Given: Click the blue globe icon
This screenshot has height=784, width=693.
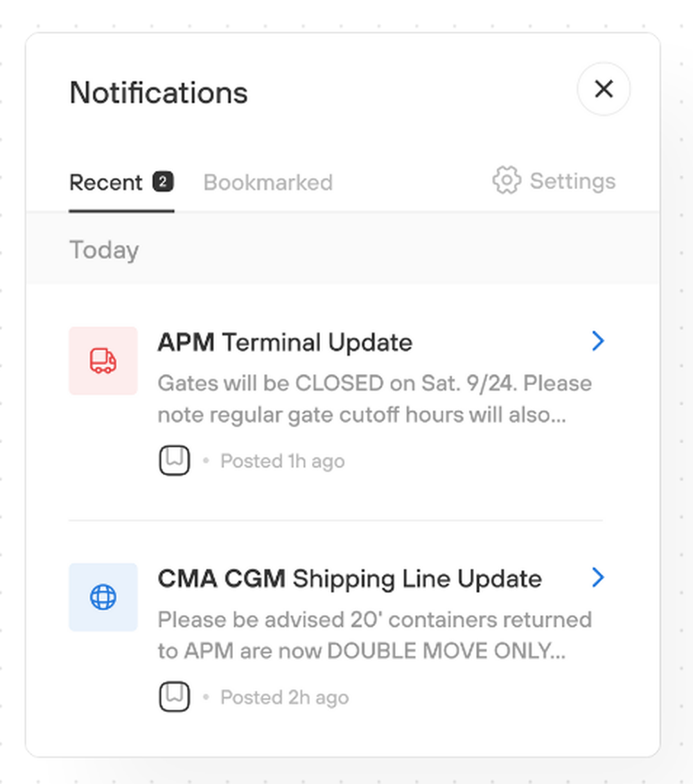Looking at the screenshot, I should pos(103,597).
